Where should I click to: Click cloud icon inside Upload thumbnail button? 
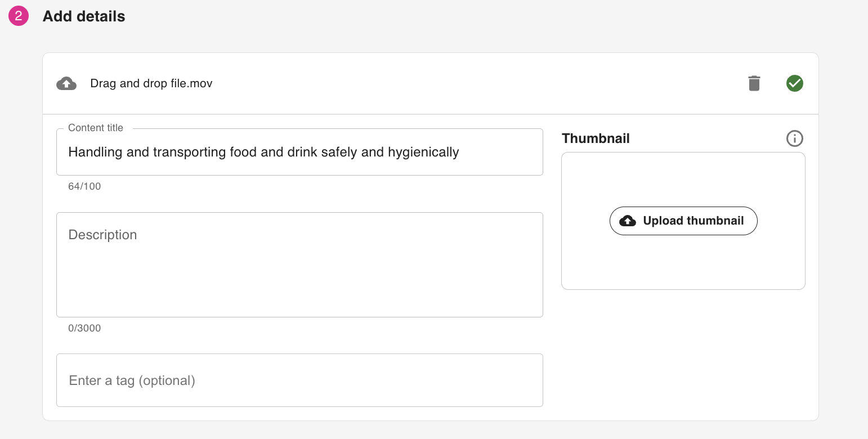point(628,221)
